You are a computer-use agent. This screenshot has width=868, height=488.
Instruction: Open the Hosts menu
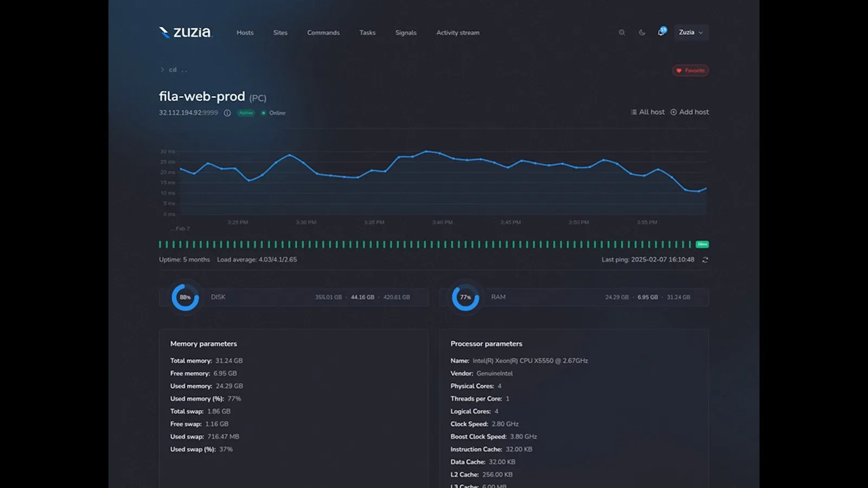point(245,33)
